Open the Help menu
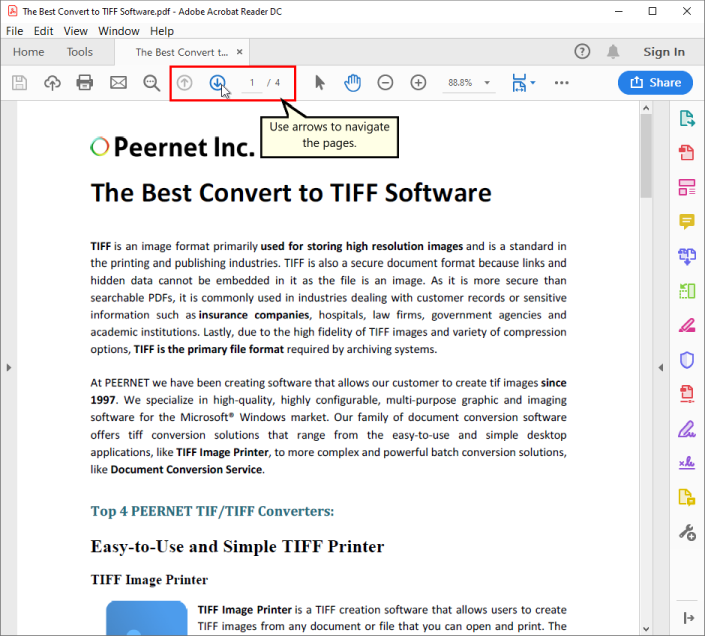 162,31
